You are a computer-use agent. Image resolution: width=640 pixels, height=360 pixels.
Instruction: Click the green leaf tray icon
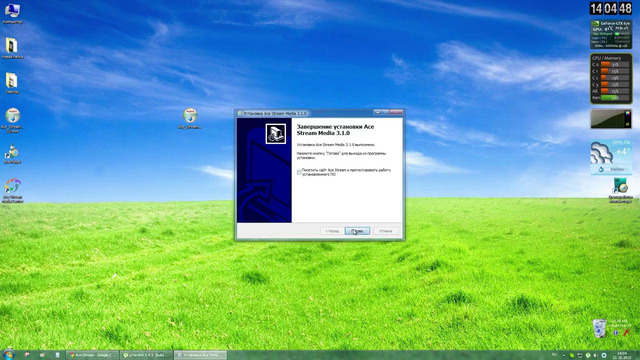pos(571,356)
